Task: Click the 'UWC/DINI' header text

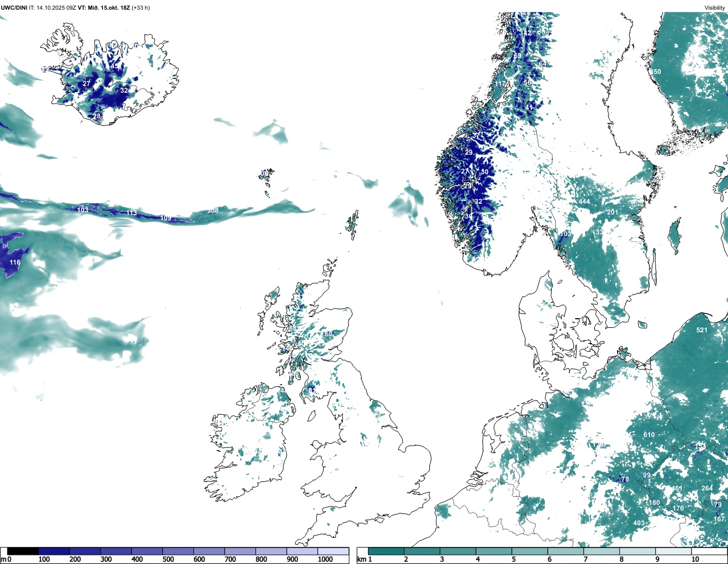Action: tap(14, 7)
